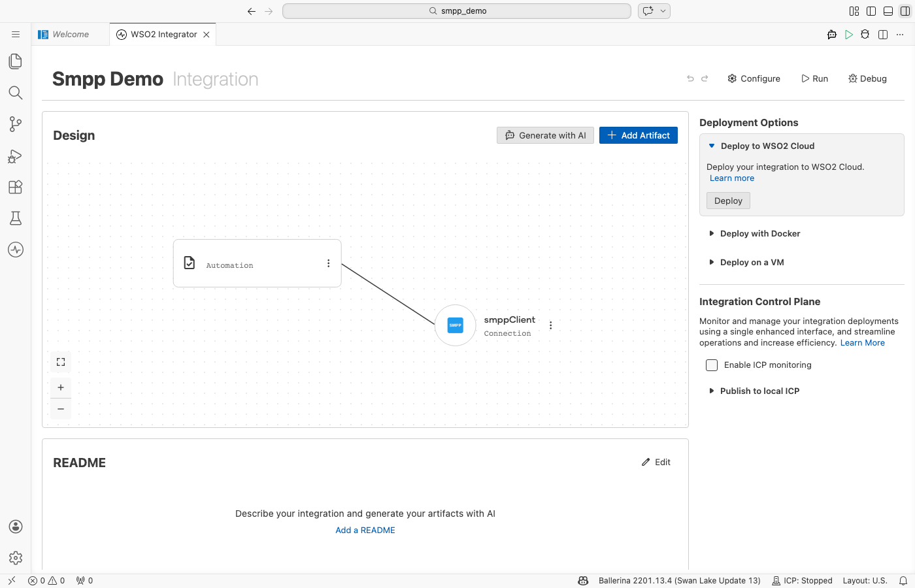Open Copilot chat dropdown arrow

coord(663,11)
